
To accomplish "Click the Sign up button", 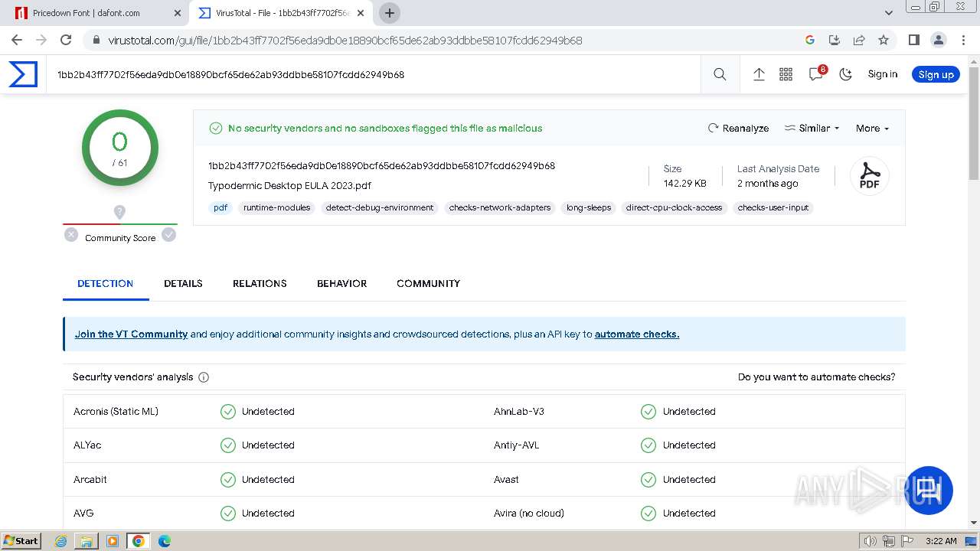I will [936, 74].
